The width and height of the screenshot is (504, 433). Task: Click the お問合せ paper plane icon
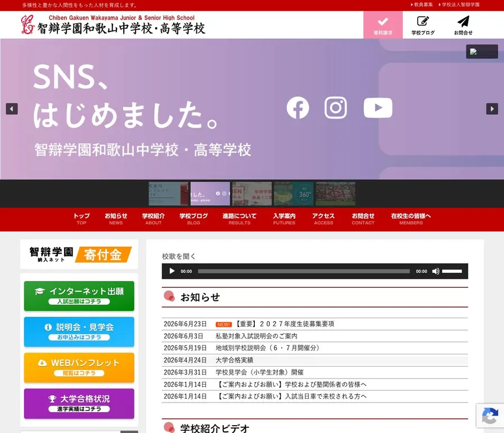click(463, 25)
